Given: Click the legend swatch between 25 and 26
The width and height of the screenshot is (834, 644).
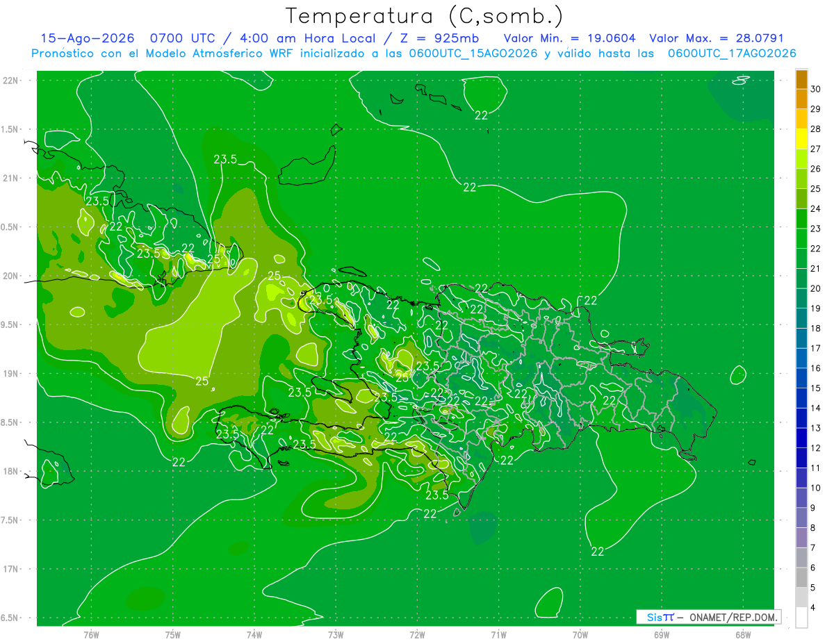Looking at the screenshot, I should click(801, 179).
